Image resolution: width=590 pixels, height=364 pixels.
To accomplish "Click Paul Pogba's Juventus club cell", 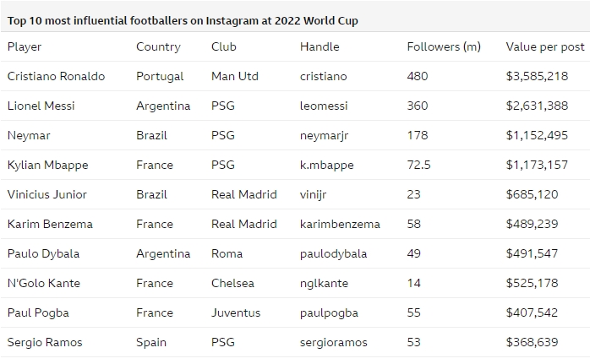I will [236, 312].
